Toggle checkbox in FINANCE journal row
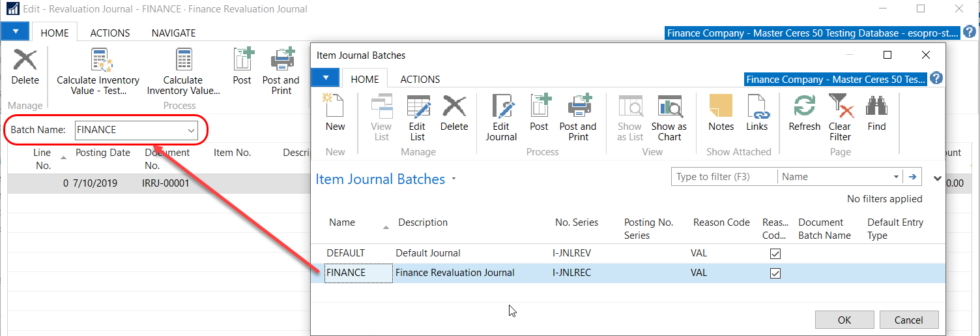The height and width of the screenshot is (336, 980). point(775,273)
